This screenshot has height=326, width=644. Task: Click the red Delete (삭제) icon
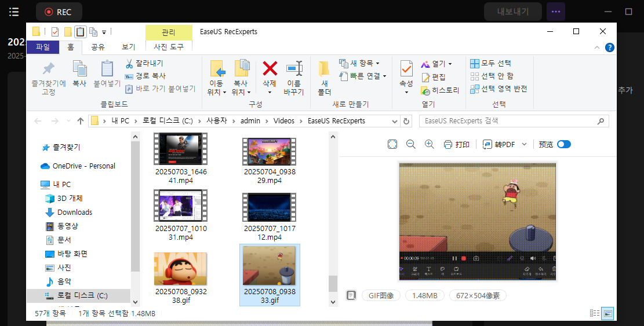pos(270,69)
